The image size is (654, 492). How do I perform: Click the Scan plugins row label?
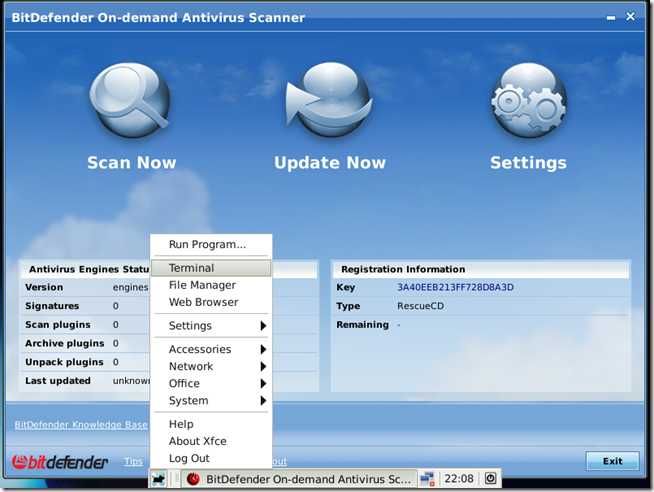click(x=58, y=325)
